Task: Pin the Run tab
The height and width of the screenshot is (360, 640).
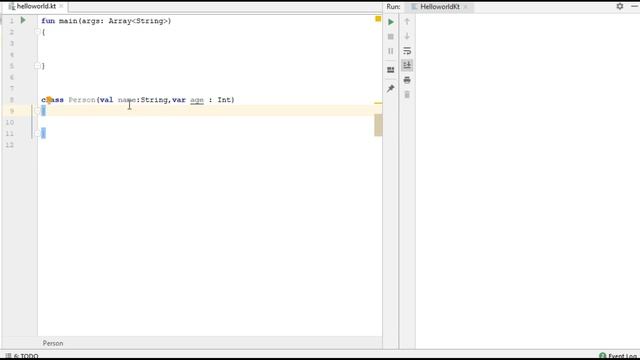Action: 391,88
